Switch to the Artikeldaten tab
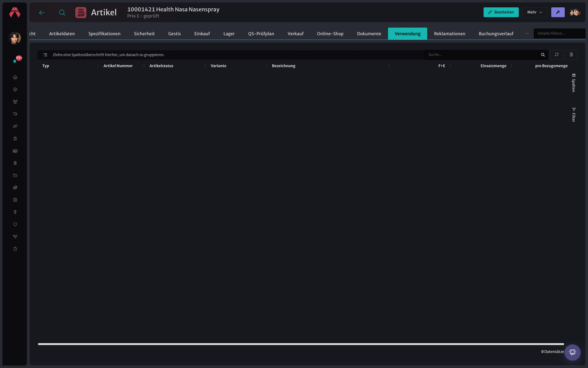Screen dimensions: 588x368 pos(62,34)
